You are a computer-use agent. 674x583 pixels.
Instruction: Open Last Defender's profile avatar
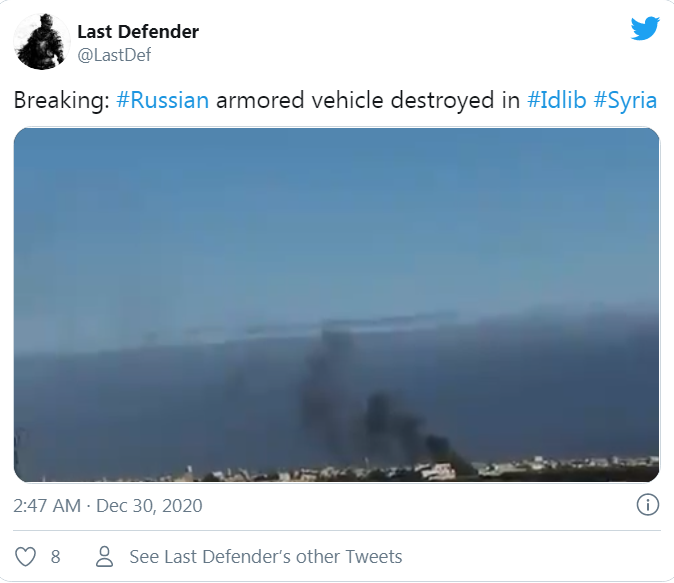[x=42, y=41]
